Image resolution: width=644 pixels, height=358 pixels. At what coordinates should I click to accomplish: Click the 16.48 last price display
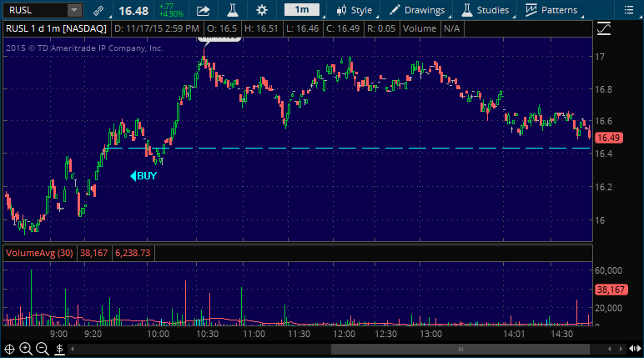pos(133,11)
